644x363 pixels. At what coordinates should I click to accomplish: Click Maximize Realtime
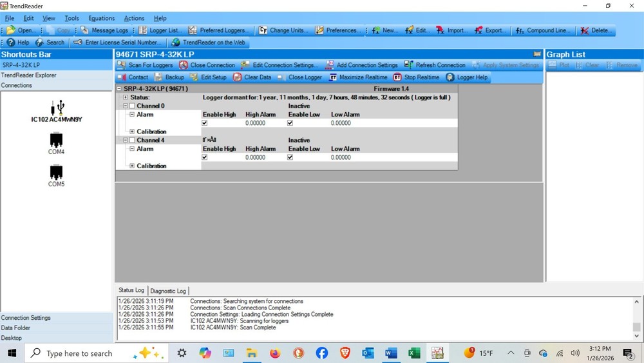(357, 77)
